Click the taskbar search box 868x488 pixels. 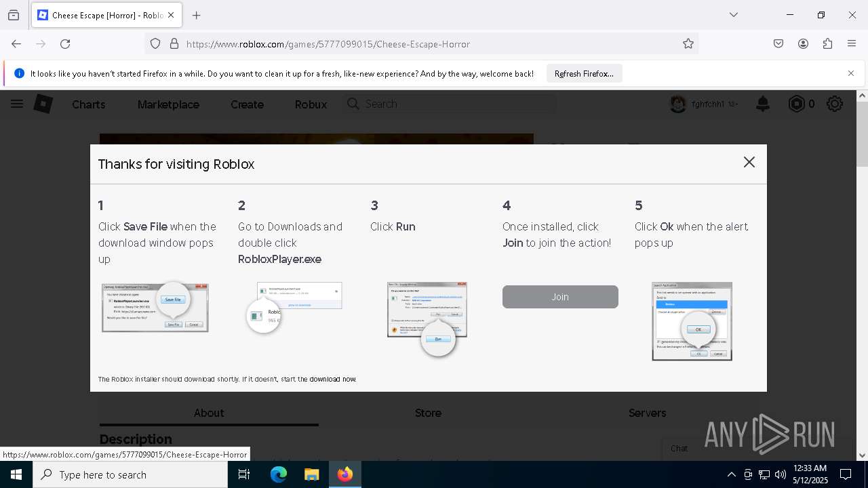click(130, 474)
